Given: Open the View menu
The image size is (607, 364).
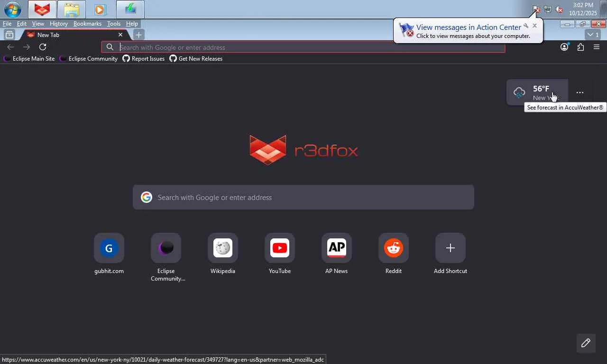Looking at the screenshot, I should (38, 24).
